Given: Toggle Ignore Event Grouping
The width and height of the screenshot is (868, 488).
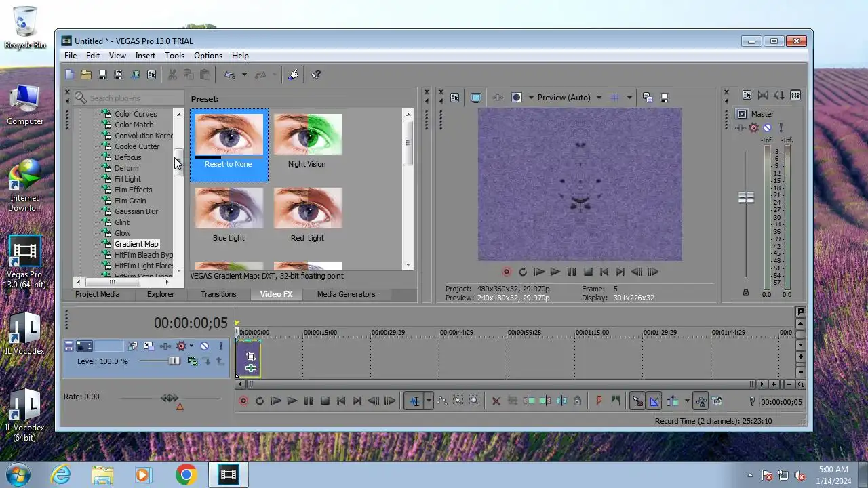Looking at the screenshot, I should click(717, 401).
